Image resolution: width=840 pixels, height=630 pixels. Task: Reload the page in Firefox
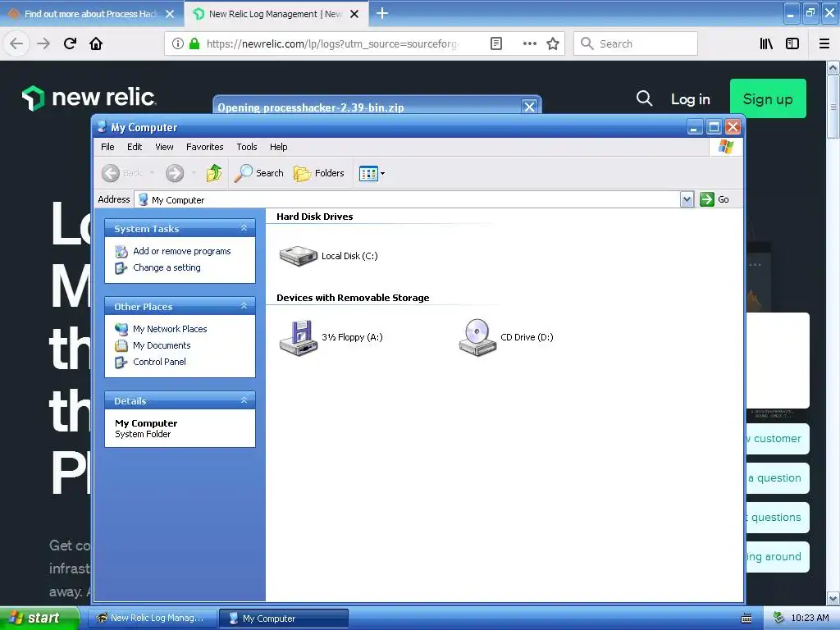pos(70,43)
